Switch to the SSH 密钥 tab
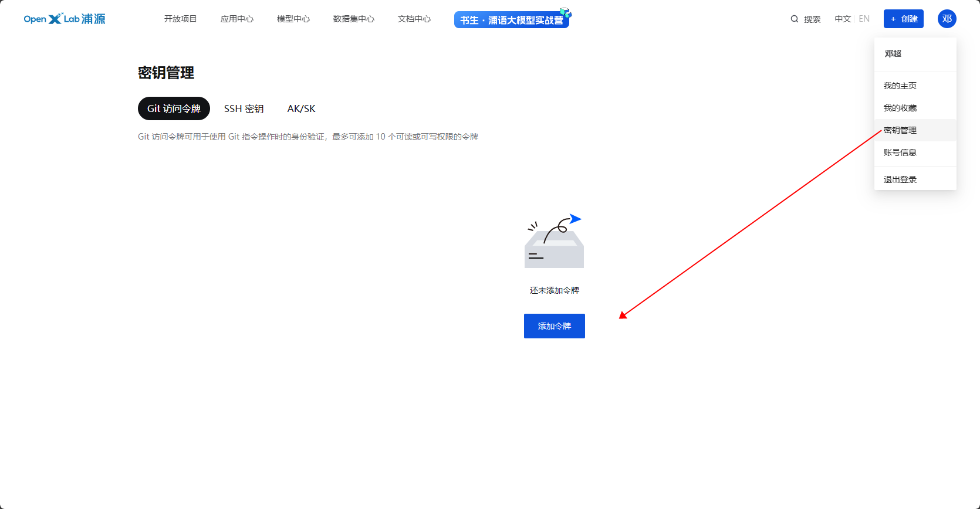This screenshot has height=509, width=980. point(244,108)
